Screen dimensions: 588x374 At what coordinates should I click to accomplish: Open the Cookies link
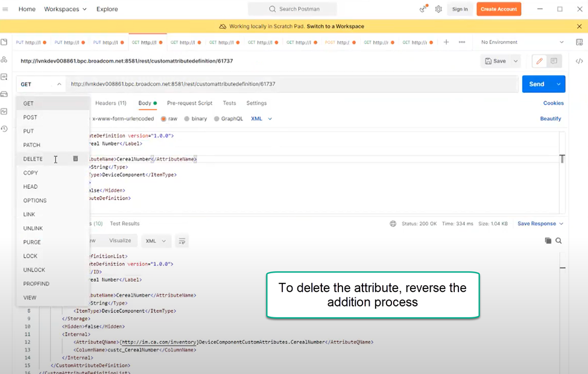click(x=553, y=103)
